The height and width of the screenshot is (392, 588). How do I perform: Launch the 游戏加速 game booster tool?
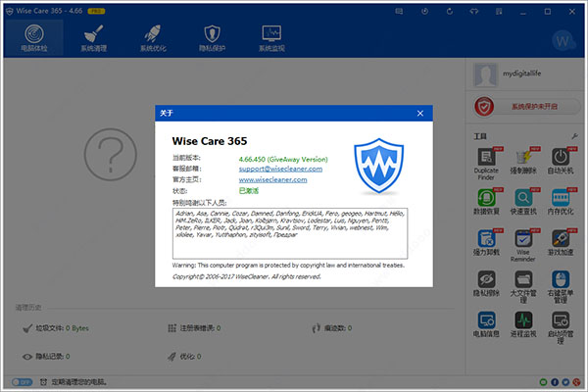click(561, 242)
